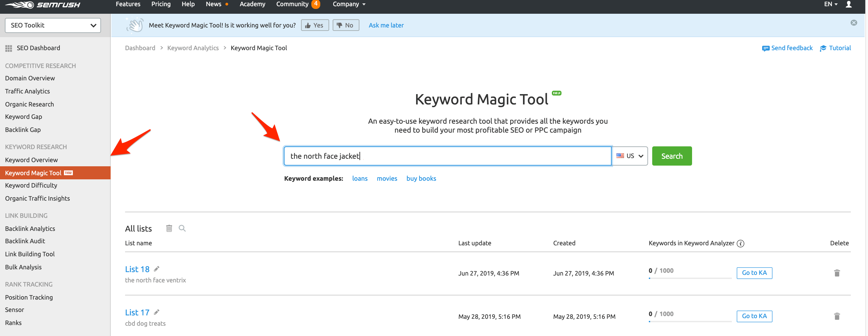This screenshot has height=336, width=868.
Task: Expand the Company menu
Action: [x=349, y=4]
